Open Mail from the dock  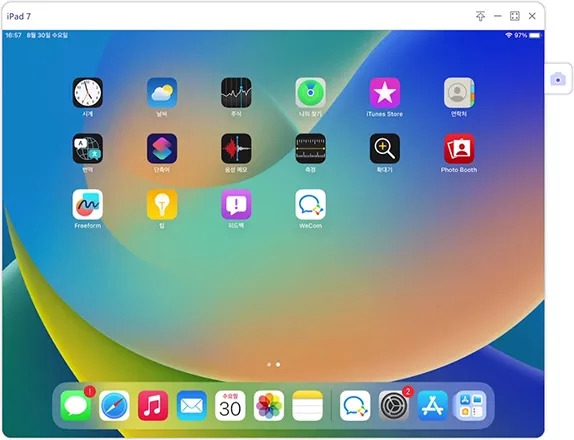(191, 406)
